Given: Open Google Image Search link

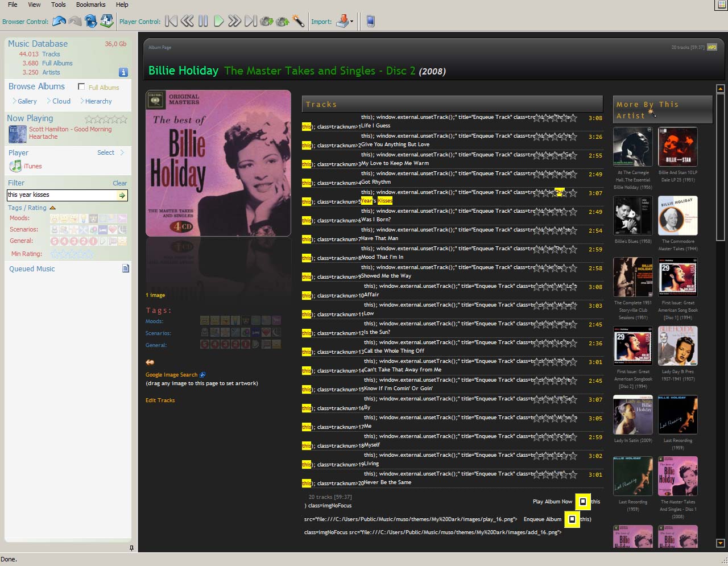Looking at the screenshot, I should coord(172,375).
